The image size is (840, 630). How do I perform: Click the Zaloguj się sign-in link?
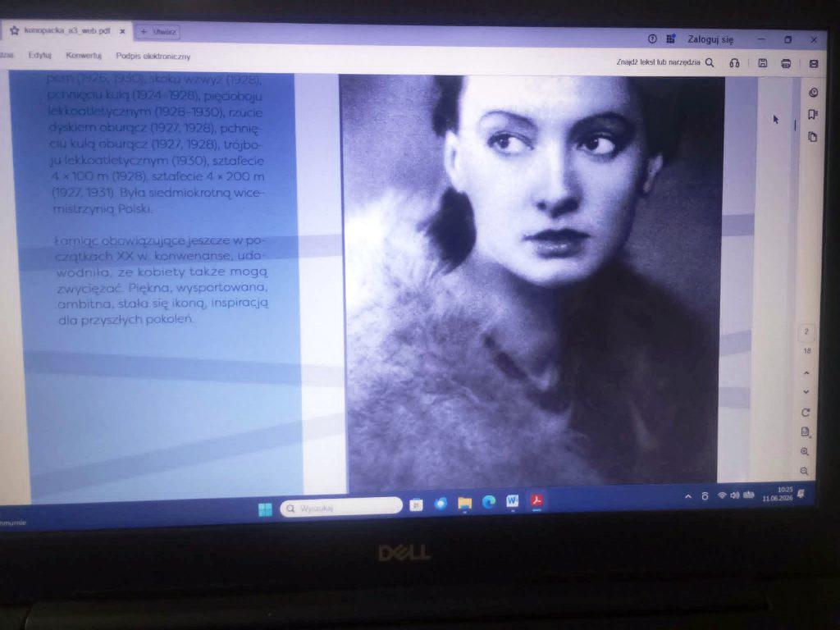click(x=710, y=39)
